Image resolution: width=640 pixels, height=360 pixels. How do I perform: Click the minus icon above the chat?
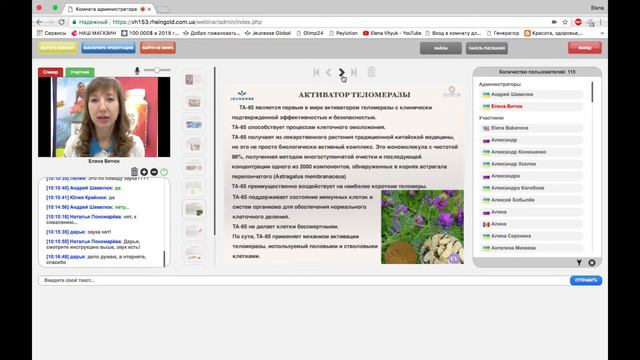click(x=154, y=172)
